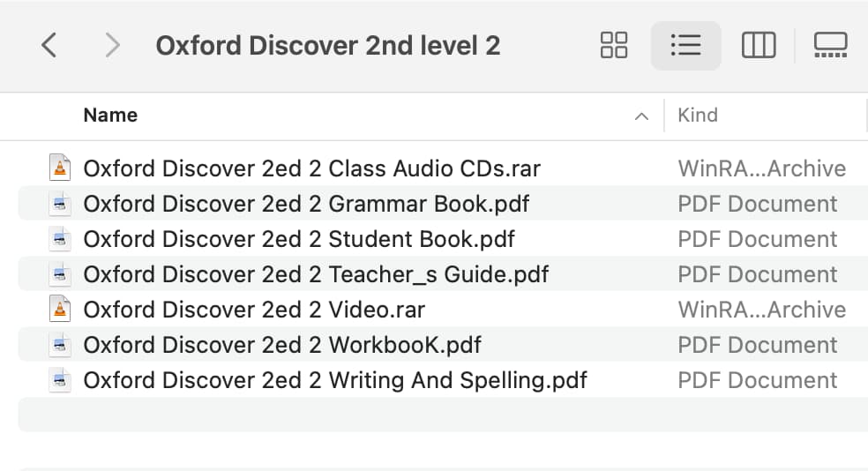Viewport: 868px width, 471px height.
Task: Click the VLC icon of Video.rar
Action: (x=60, y=309)
